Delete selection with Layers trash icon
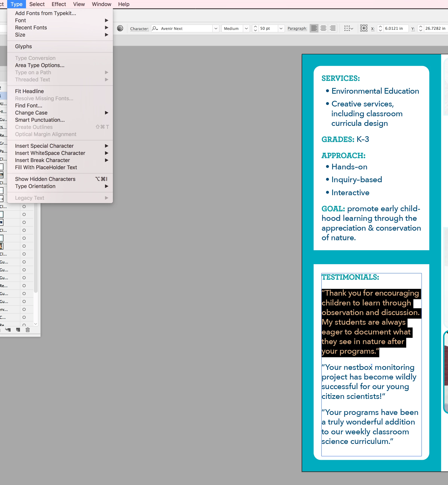Screen dimensions: 448x485 tap(28, 330)
